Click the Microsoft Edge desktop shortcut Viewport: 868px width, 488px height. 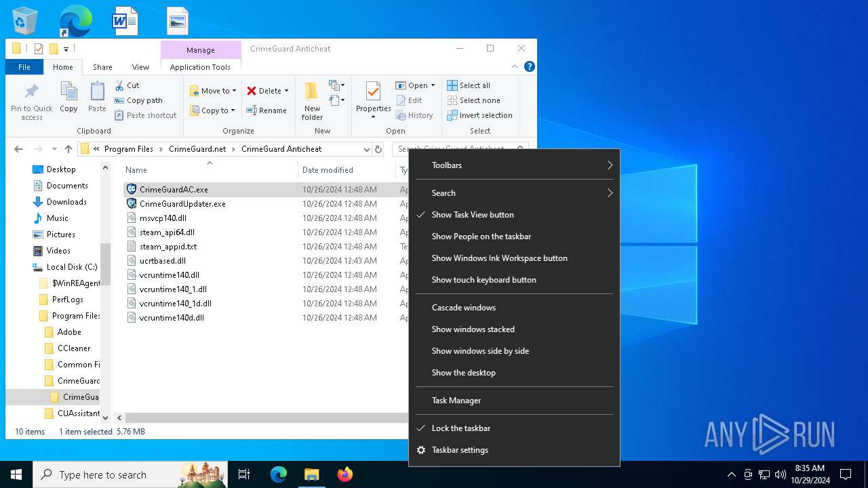coord(75,21)
